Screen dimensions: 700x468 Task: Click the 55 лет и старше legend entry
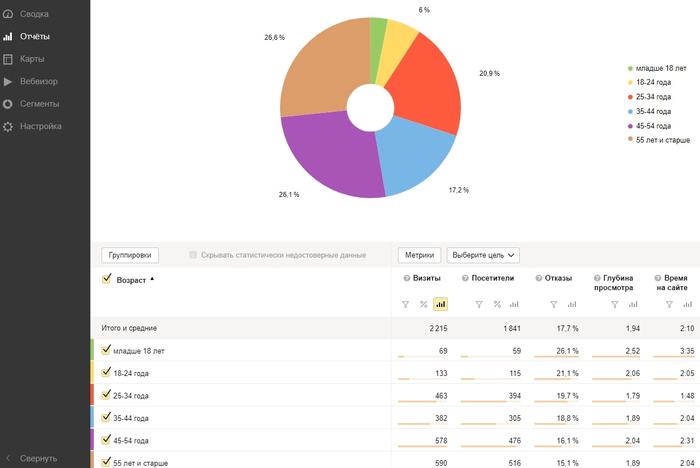(658, 140)
